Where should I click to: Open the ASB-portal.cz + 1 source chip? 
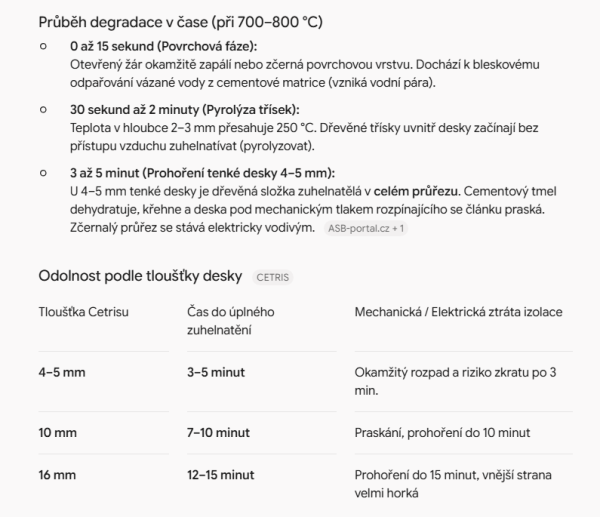pos(366,228)
